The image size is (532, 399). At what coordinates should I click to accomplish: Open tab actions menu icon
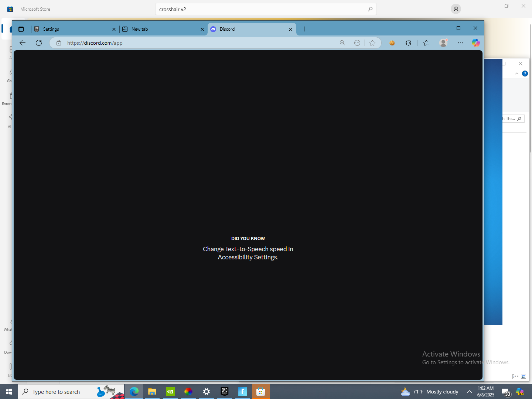coord(21,29)
